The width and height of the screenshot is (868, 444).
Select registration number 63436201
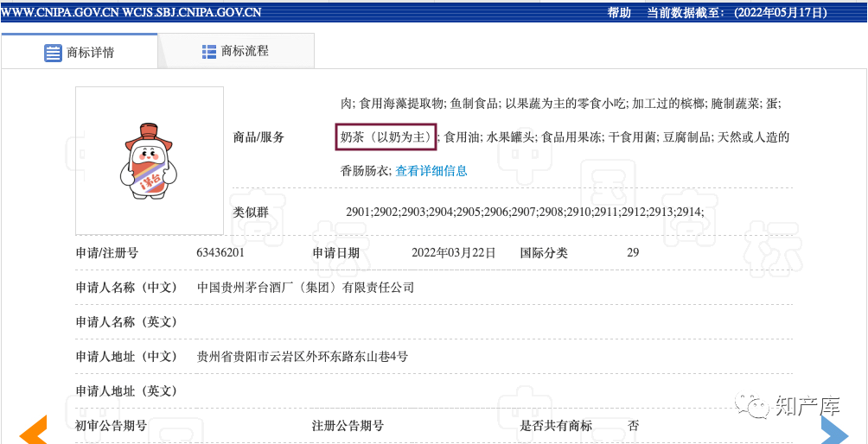point(220,253)
